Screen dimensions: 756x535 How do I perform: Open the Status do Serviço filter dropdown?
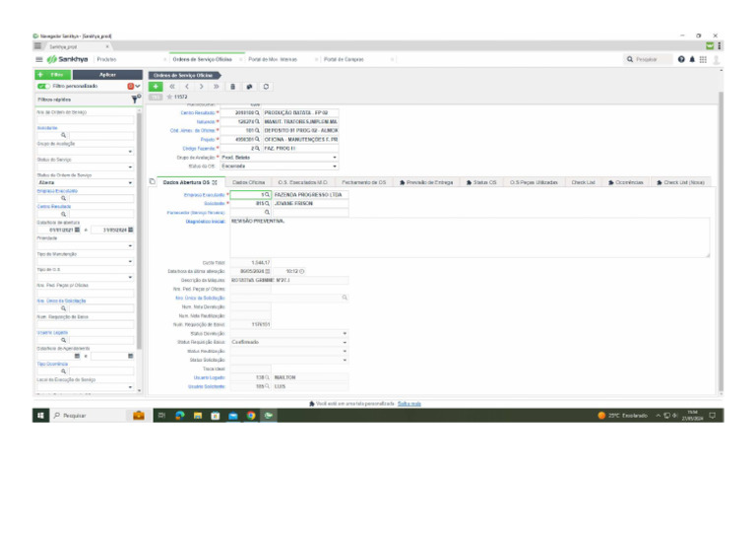point(86,167)
